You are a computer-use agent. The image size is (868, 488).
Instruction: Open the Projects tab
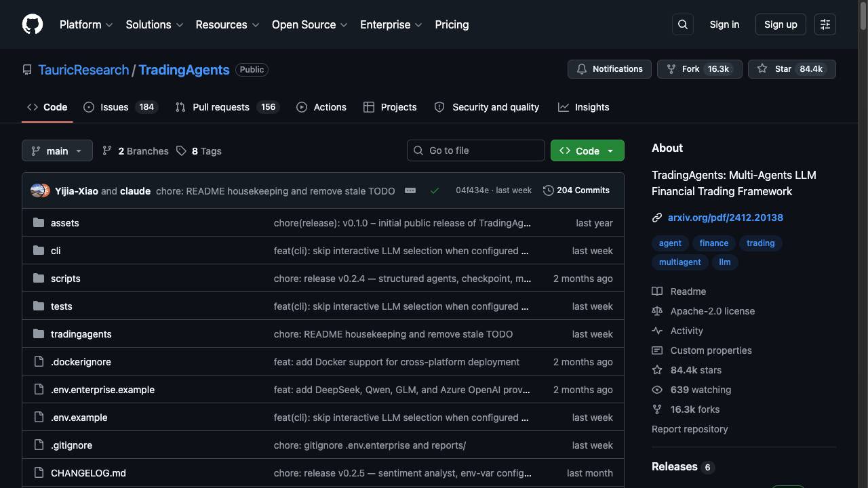[390, 107]
